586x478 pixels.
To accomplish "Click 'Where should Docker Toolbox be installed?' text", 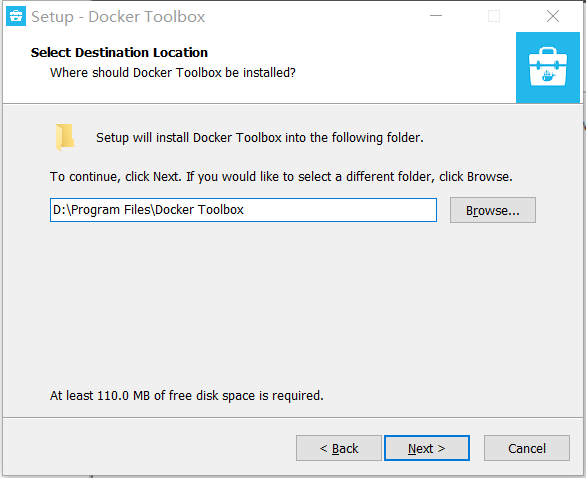I will click(x=173, y=73).
